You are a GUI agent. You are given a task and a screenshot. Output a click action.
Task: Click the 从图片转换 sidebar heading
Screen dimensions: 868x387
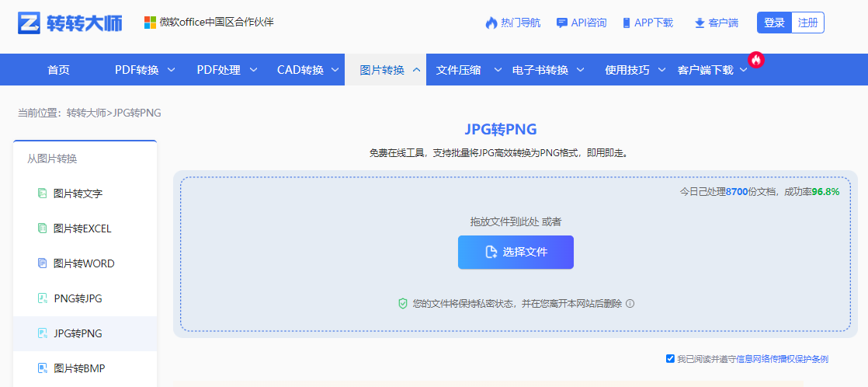click(52, 159)
